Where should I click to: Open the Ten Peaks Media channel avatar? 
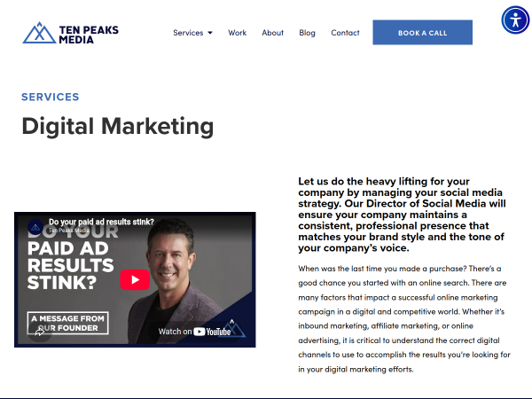(x=35, y=227)
